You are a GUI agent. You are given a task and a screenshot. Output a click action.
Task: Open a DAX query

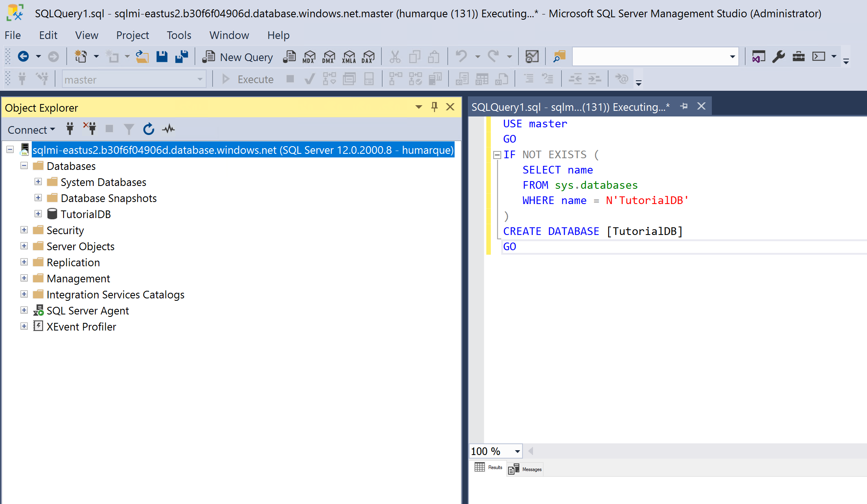(x=368, y=57)
